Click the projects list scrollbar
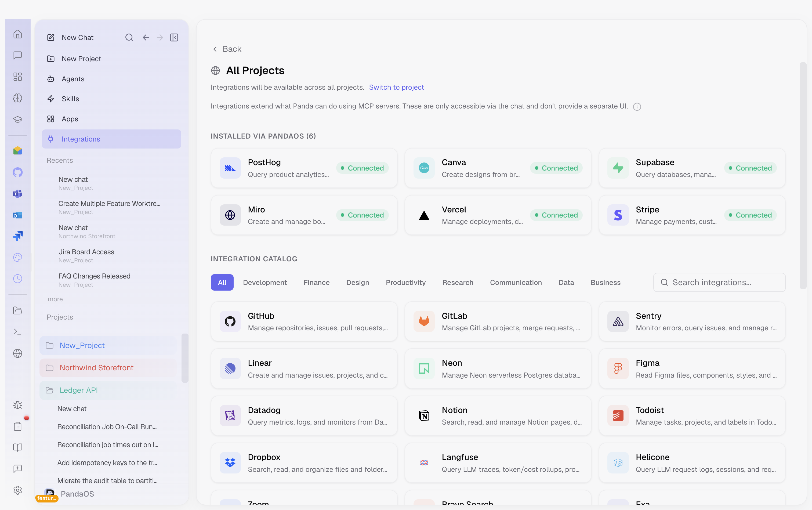The height and width of the screenshot is (510, 812). [x=184, y=358]
